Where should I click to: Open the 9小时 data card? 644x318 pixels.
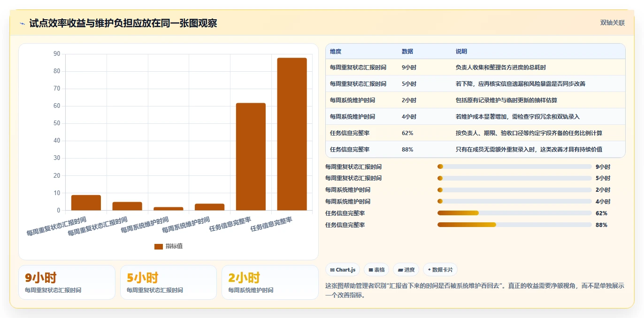67,282
